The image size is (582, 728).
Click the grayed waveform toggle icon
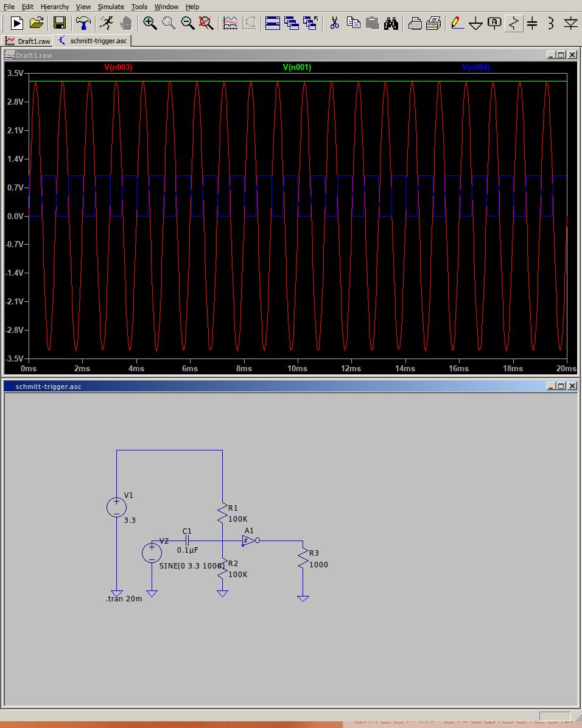pyautogui.click(x=250, y=23)
